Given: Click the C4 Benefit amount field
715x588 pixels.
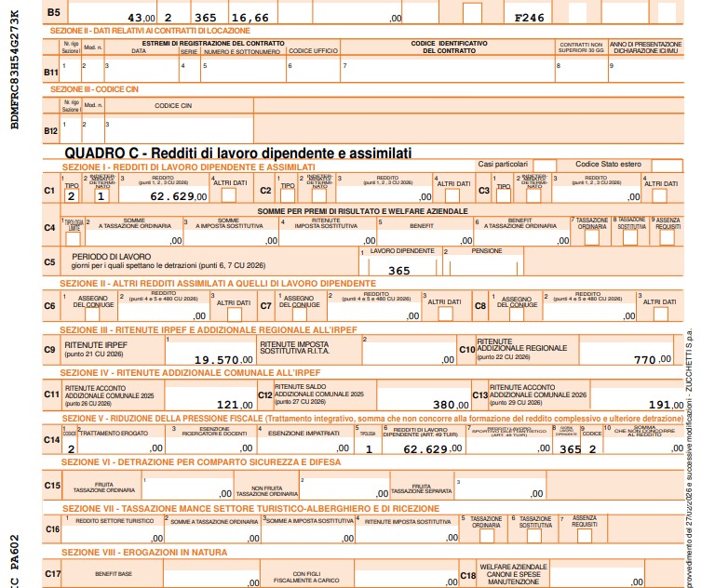Looking at the screenshot, I should (425, 237).
